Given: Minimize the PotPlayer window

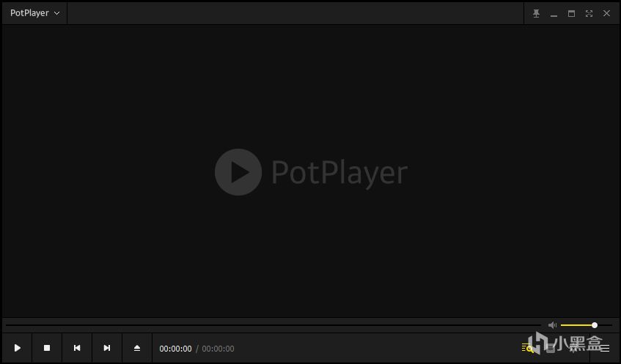Looking at the screenshot, I should coord(554,13).
